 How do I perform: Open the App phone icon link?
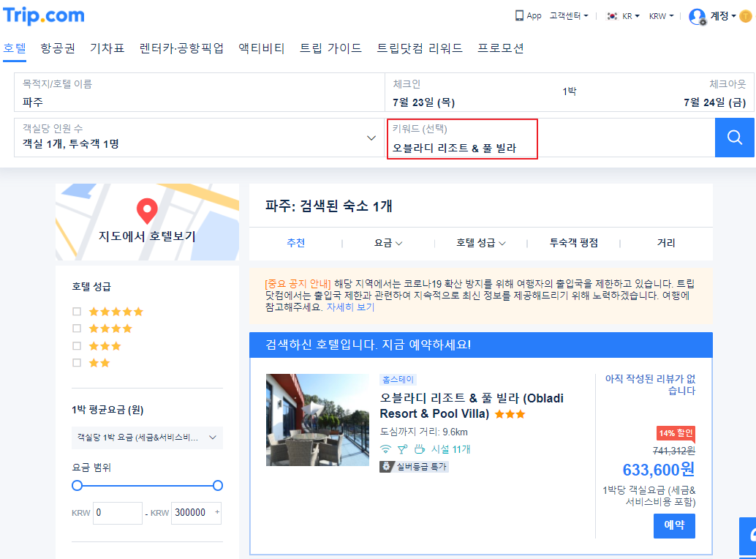coord(519,15)
